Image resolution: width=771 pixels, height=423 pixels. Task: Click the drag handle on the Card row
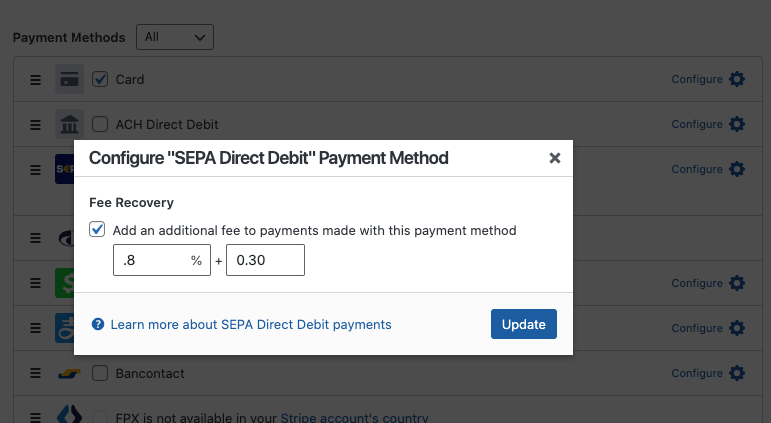(35, 80)
